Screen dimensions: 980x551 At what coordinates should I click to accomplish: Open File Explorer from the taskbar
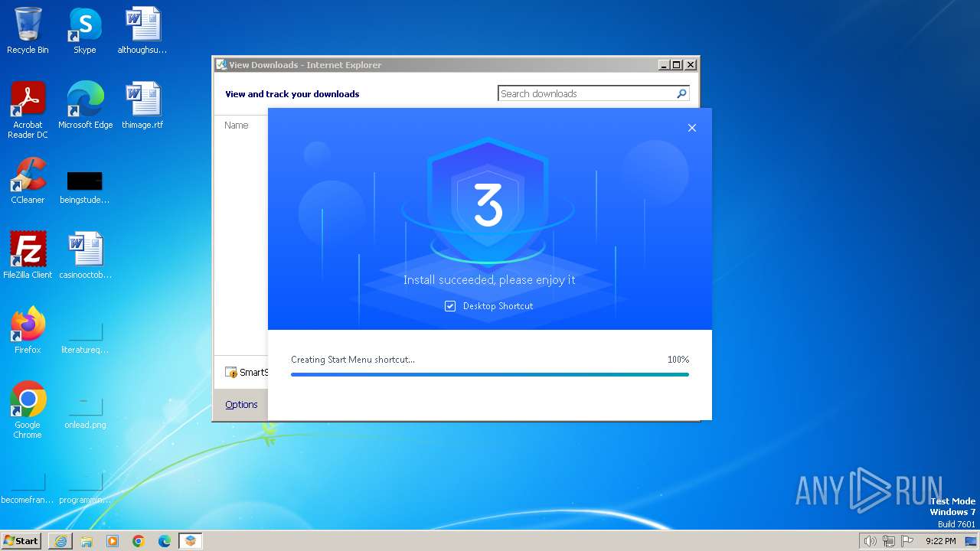pyautogui.click(x=87, y=541)
